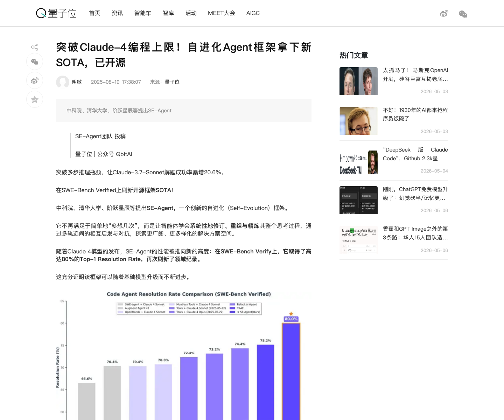The image size is (504, 420).
Task: Open the AIGC nav item
Action: tap(253, 13)
